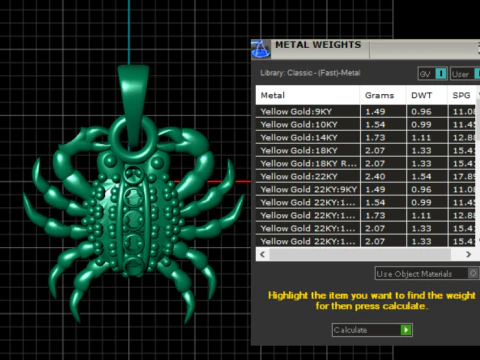Sort by the Grams column header
The height and width of the screenshot is (360, 480).
pos(383,95)
